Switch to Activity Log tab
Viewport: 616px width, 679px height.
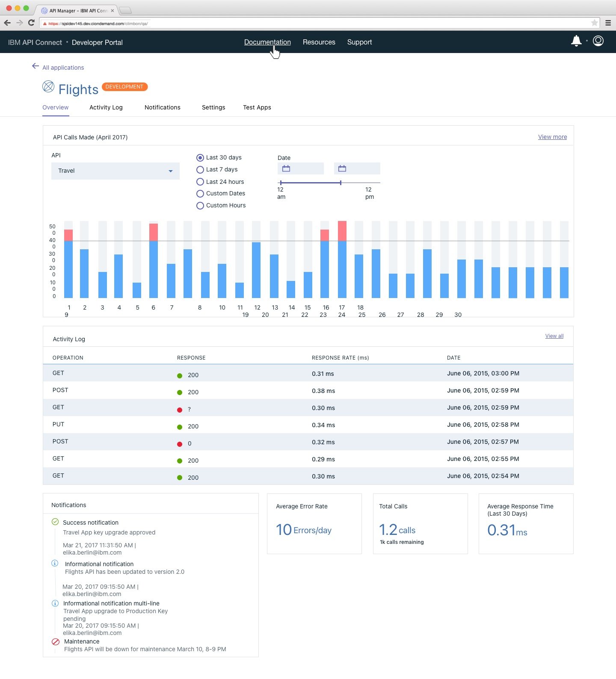(x=106, y=107)
